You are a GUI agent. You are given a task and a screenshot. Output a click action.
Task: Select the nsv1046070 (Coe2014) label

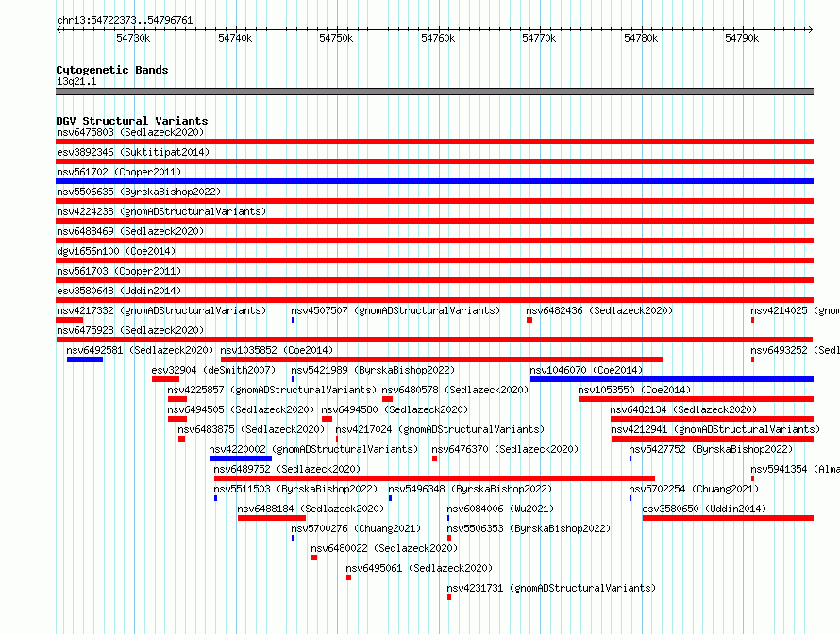(586, 370)
